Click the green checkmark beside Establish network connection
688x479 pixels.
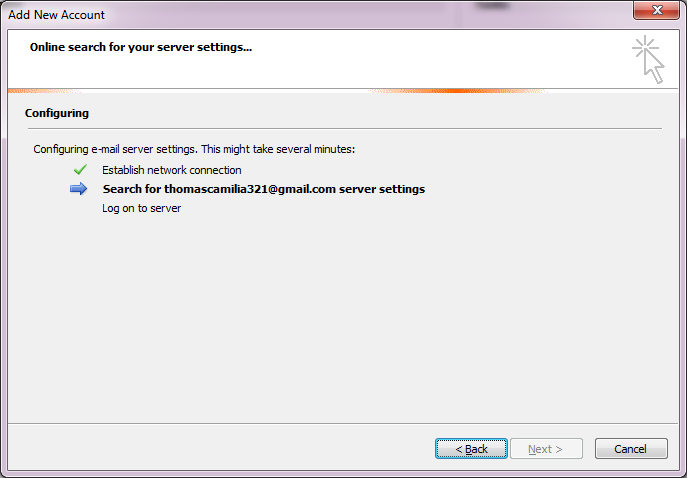pyautogui.click(x=80, y=170)
